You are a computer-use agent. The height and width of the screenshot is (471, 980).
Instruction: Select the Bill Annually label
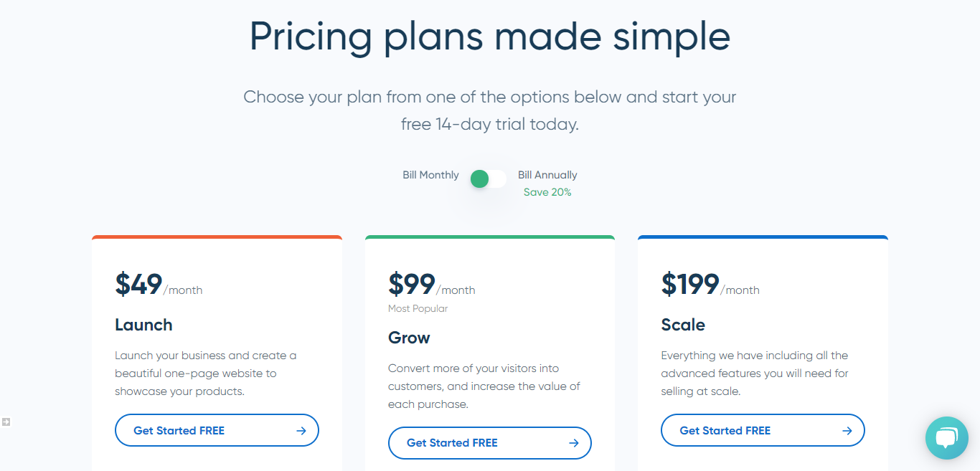[547, 175]
